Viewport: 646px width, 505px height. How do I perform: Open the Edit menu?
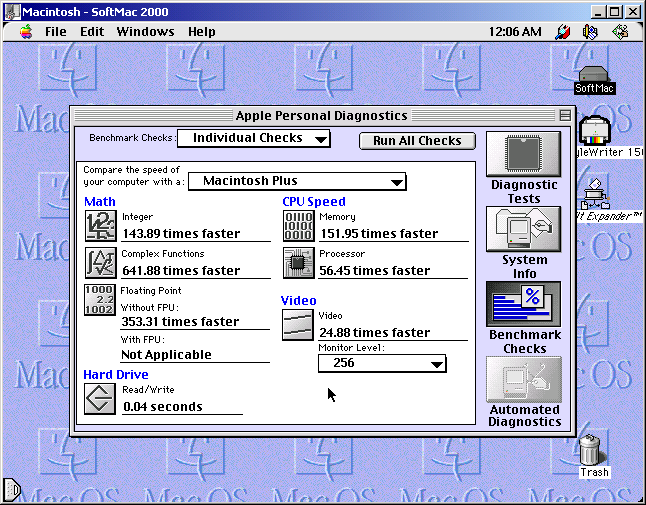pos(92,32)
